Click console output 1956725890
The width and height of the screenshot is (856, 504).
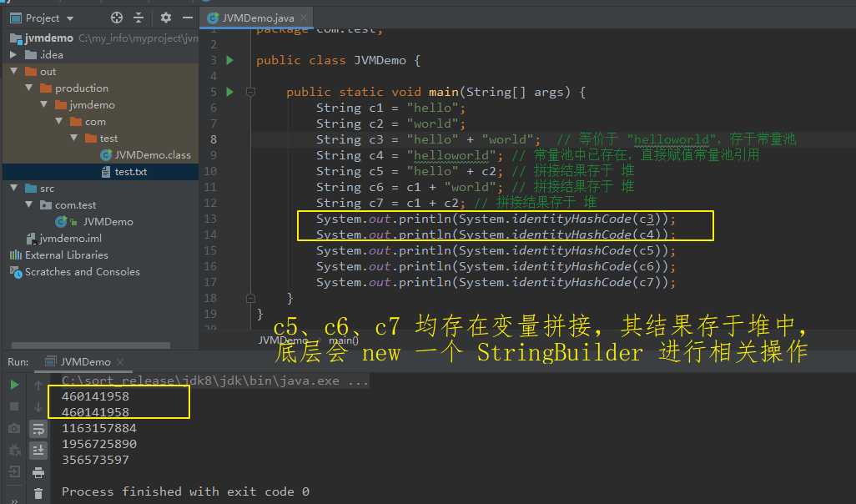coord(99,444)
